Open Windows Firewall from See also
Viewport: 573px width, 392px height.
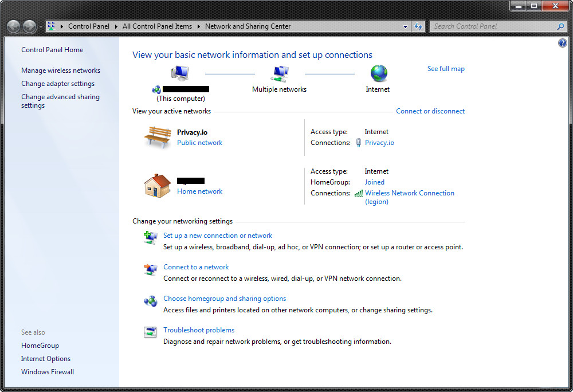pyautogui.click(x=48, y=372)
